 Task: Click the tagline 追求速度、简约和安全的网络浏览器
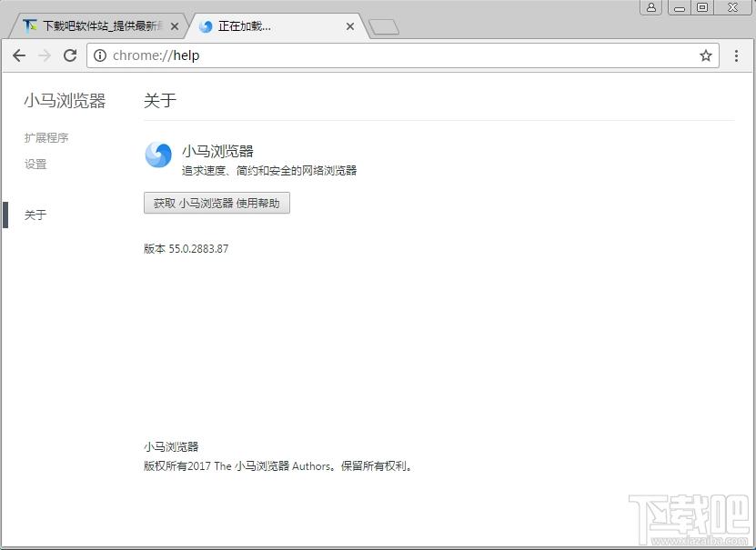click(x=269, y=171)
